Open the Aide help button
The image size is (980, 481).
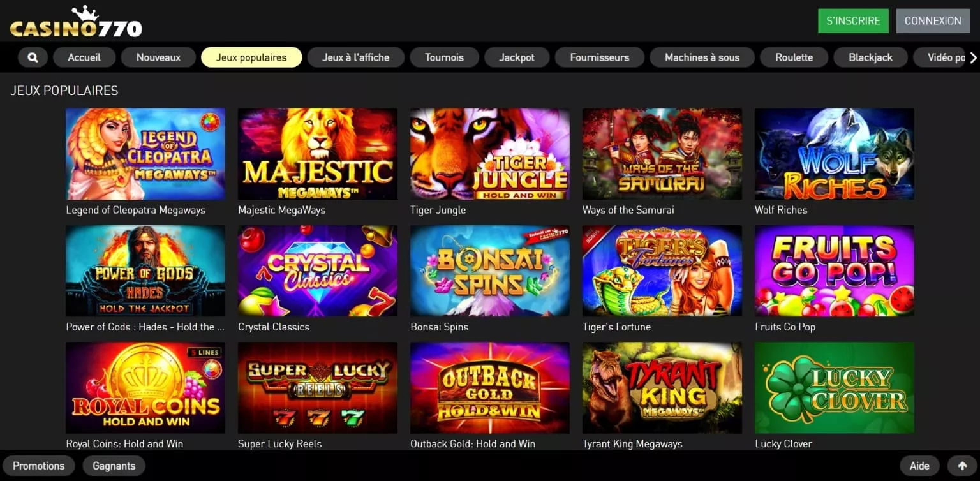(919, 466)
